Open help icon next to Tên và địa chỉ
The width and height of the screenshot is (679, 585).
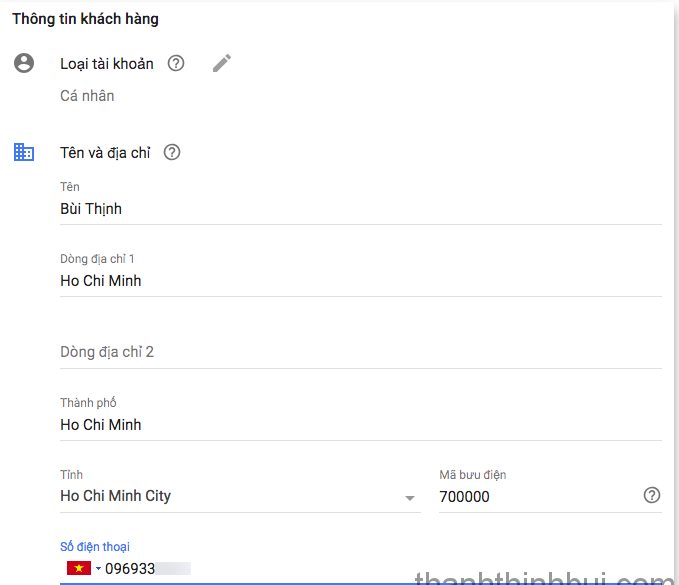tap(172, 152)
